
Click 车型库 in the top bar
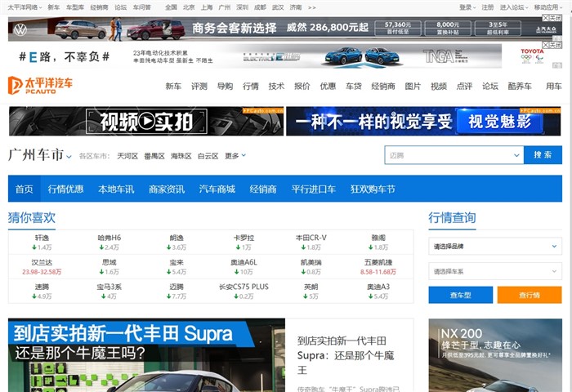click(x=75, y=7)
